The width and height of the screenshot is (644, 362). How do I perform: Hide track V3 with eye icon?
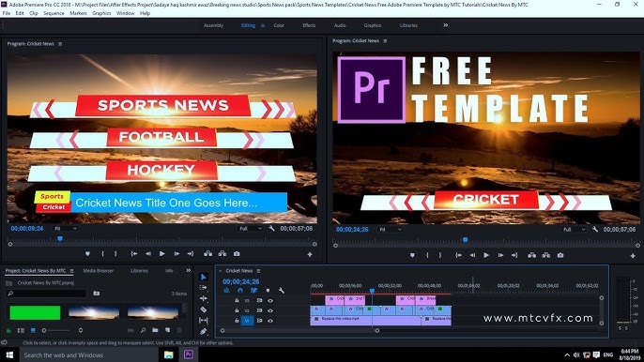270,300
